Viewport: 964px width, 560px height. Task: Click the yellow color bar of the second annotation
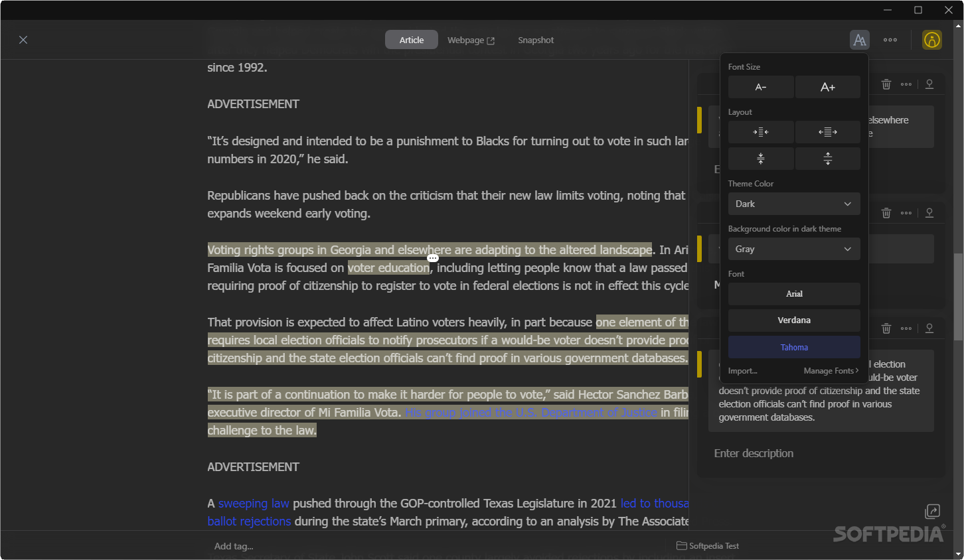699,248
